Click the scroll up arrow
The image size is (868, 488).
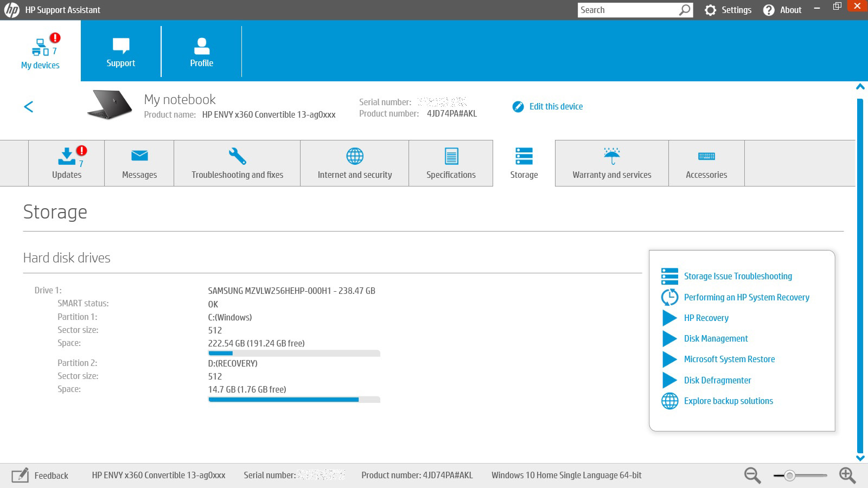click(860, 87)
